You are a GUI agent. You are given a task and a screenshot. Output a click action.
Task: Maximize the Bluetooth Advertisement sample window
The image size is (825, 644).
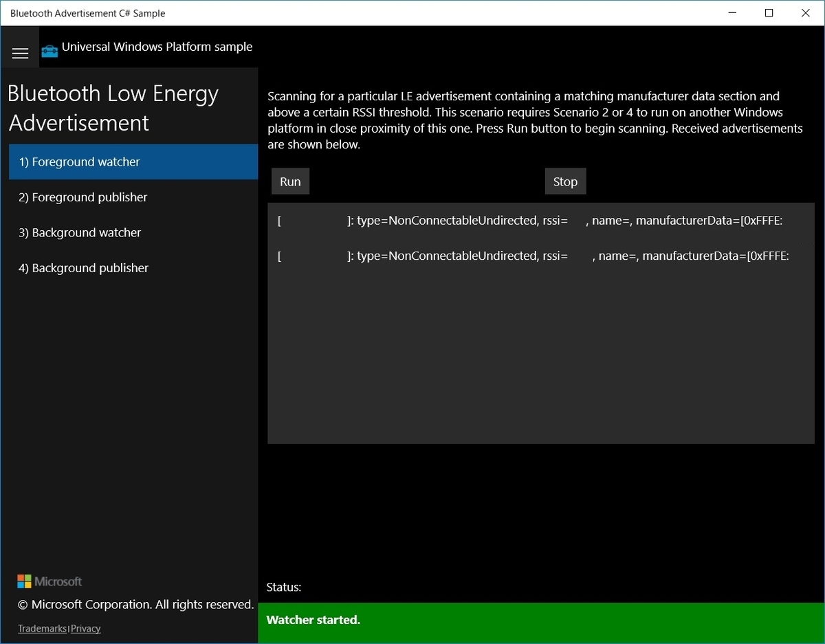769,13
